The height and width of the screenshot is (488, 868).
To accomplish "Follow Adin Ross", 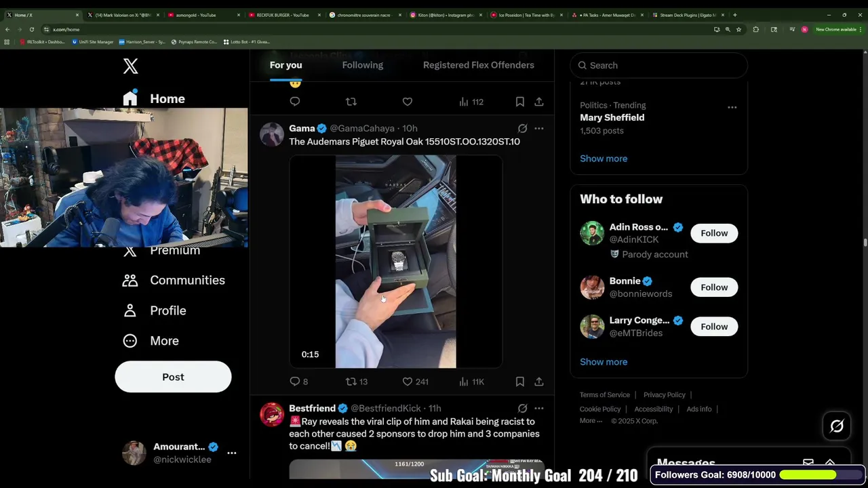I will pos(714,233).
